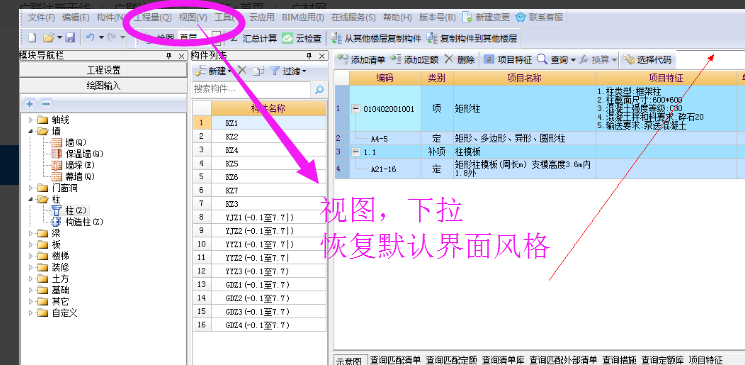Open dropdown arrow next to open folder
Image resolution: width=745 pixels, height=365 pixels.
pos(60,38)
